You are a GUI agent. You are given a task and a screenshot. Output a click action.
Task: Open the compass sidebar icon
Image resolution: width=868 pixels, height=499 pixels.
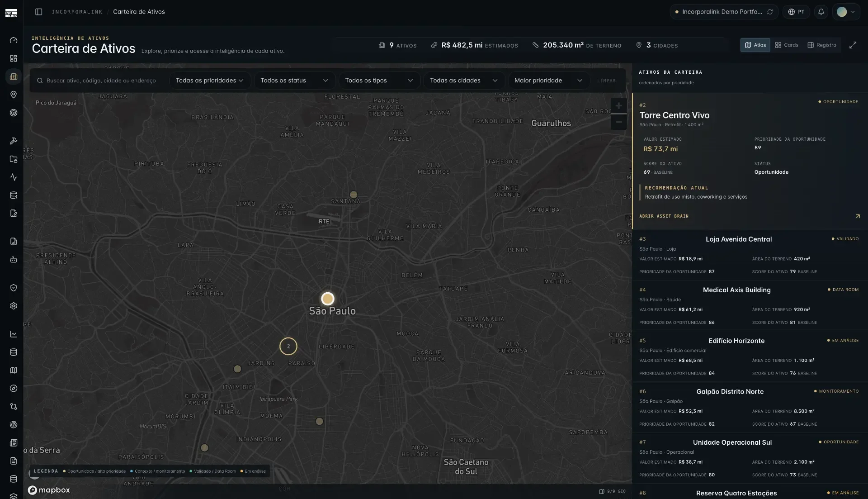14,388
